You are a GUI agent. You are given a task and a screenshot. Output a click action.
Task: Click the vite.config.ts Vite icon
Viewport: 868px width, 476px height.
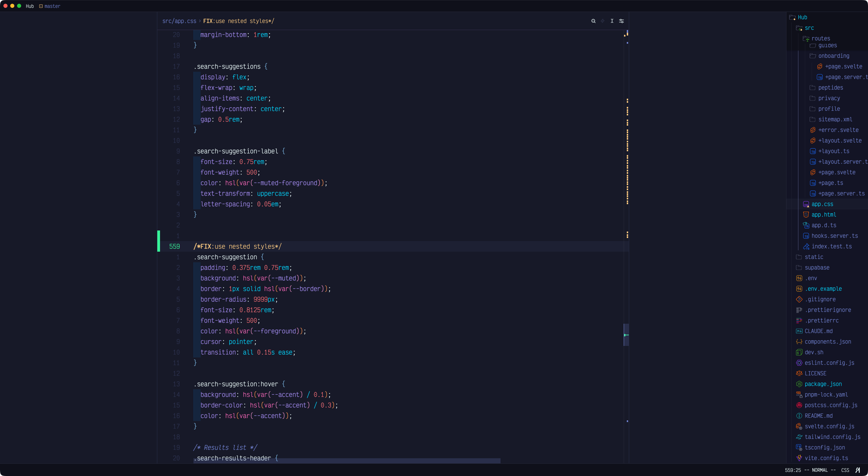[799, 458]
